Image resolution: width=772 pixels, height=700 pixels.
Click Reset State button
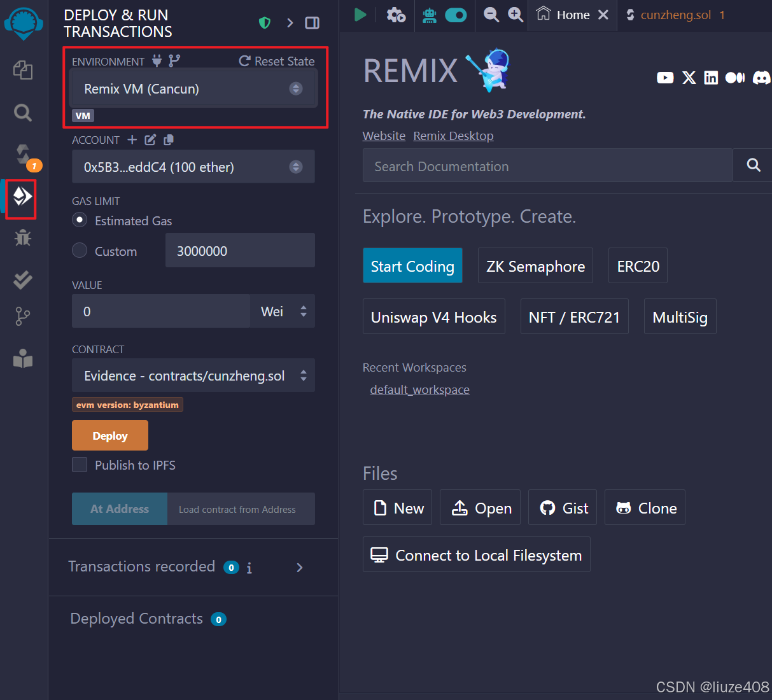(277, 61)
